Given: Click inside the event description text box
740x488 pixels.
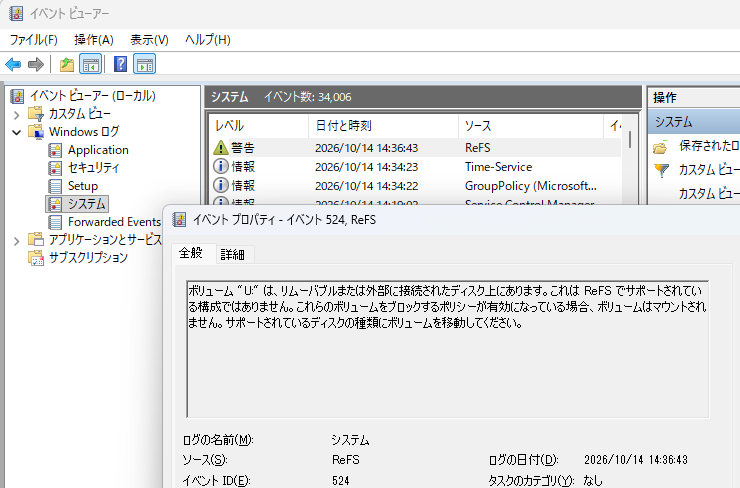Looking at the screenshot, I should (x=447, y=349).
